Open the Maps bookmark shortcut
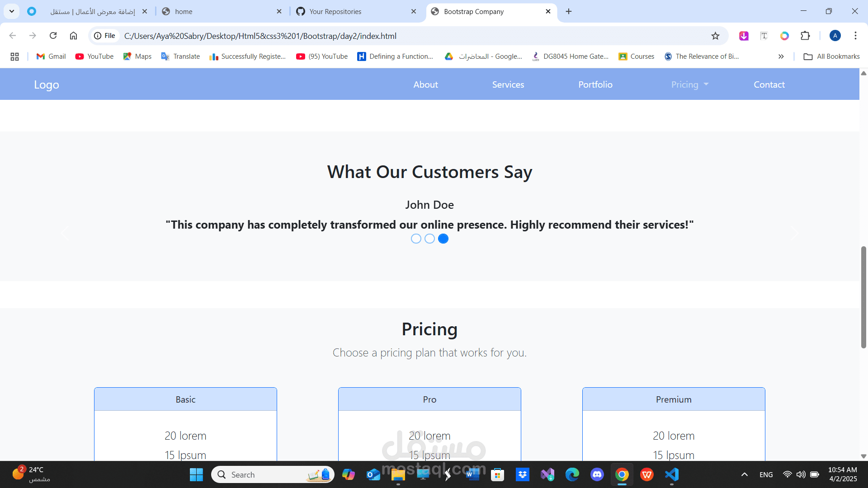This screenshot has width=868, height=488. pyautogui.click(x=137, y=56)
